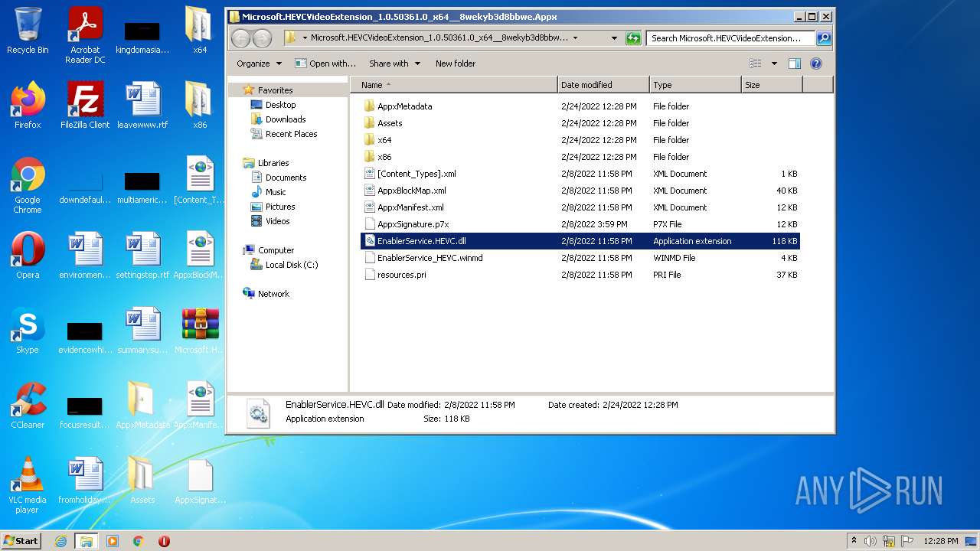Open Explorer help icon
Viewport: 980px width, 551px height.
(816, 64)
